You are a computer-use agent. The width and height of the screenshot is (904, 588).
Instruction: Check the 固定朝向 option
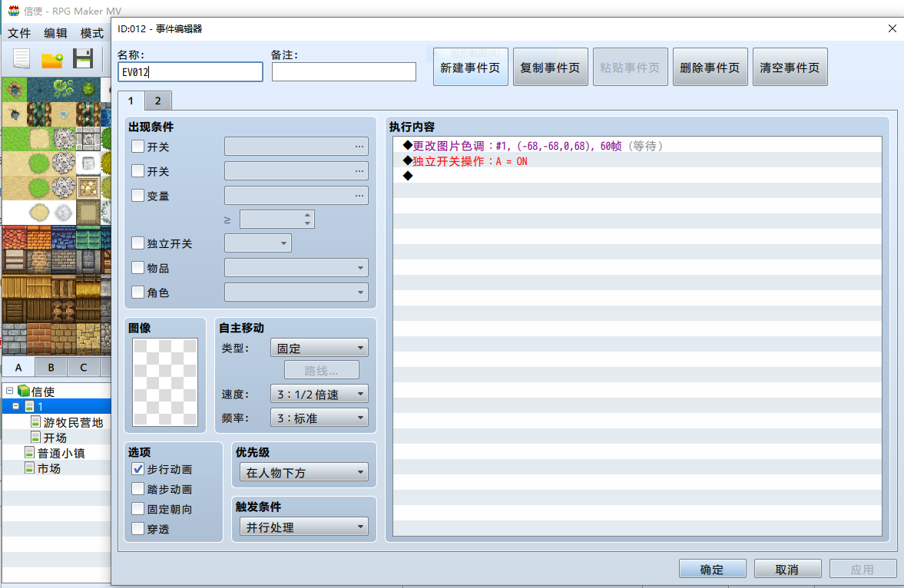click(x=137, y=508)
